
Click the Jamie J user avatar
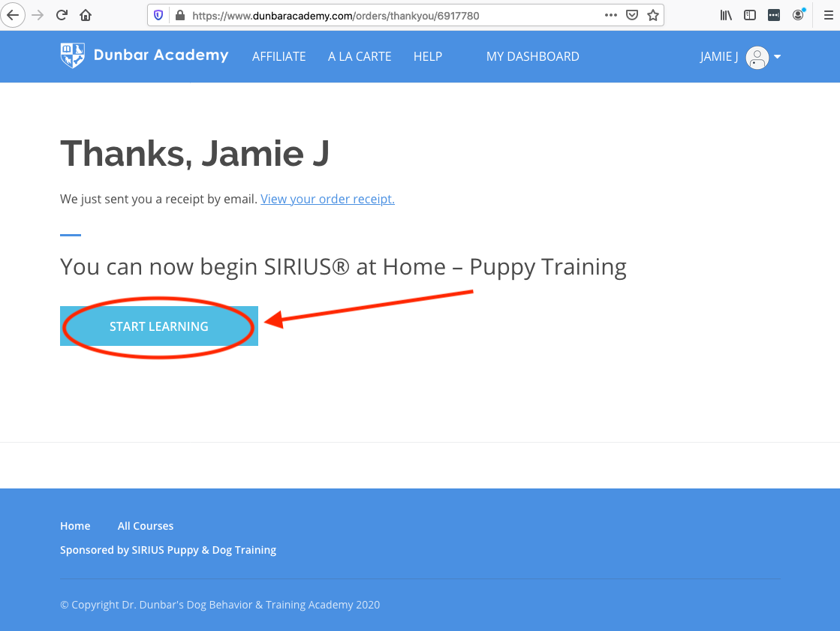[757, 57]
